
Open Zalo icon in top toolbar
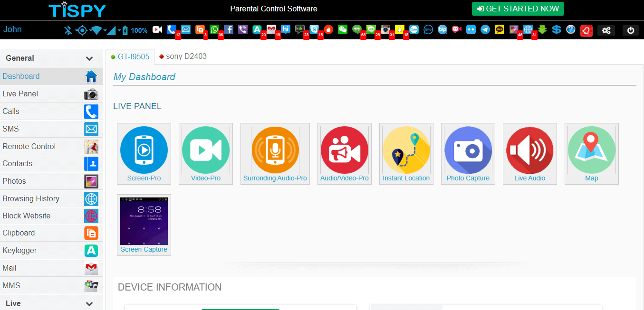[x=414, y=29]
